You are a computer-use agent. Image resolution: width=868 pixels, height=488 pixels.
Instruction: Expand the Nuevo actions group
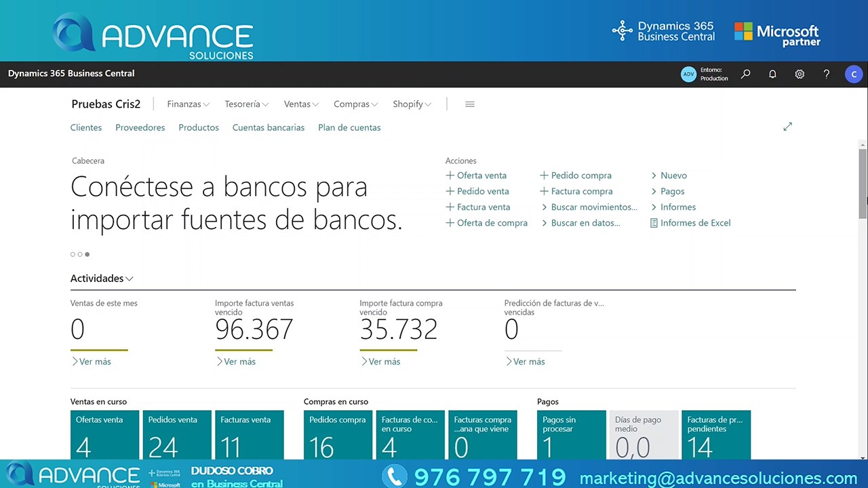click(669, 176)
